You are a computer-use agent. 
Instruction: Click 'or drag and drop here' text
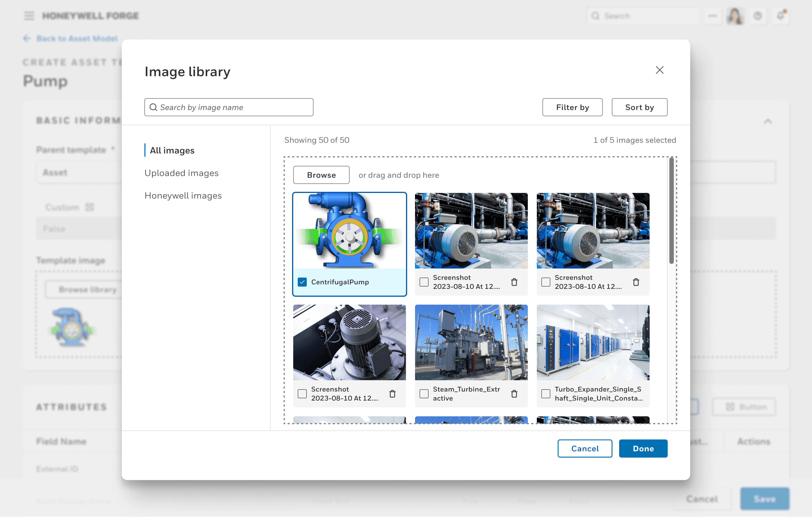click(x=399, y=175)
